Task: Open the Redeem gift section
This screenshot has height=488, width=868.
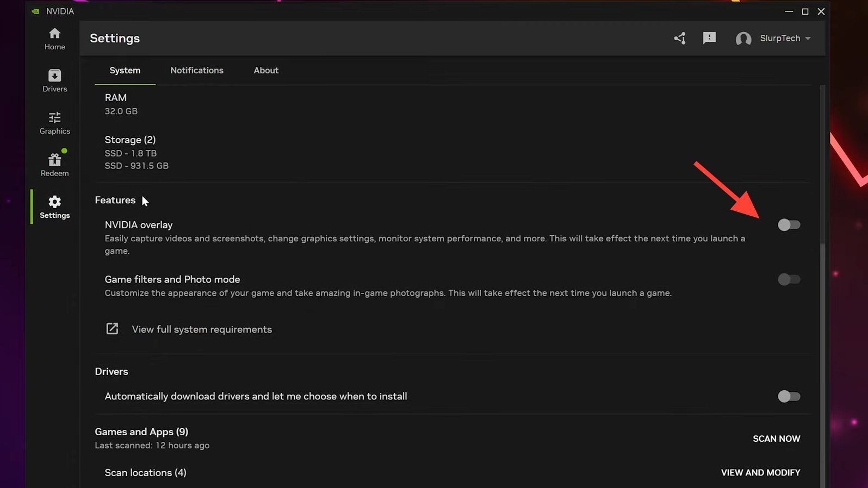Action: coord(54,165)
